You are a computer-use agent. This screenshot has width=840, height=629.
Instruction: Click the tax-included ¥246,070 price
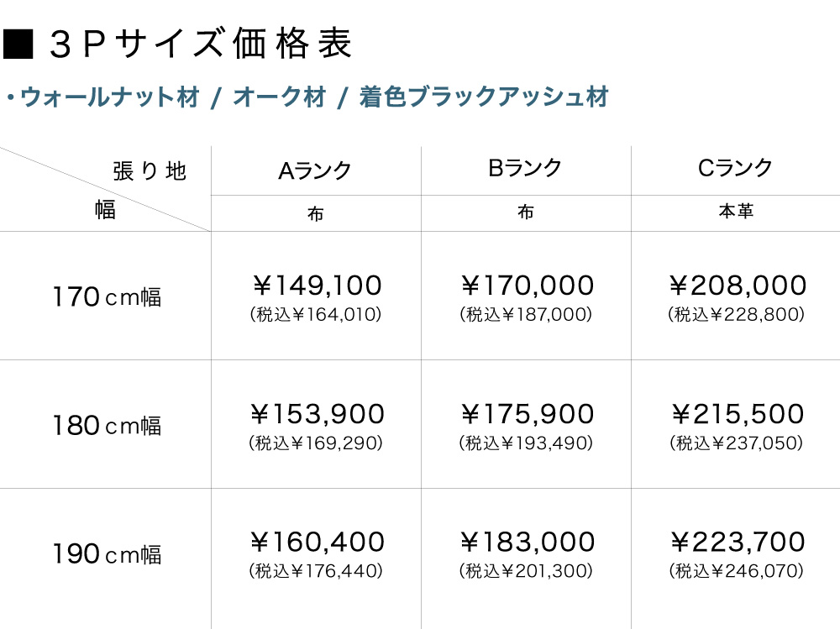(x=737, y=572)
